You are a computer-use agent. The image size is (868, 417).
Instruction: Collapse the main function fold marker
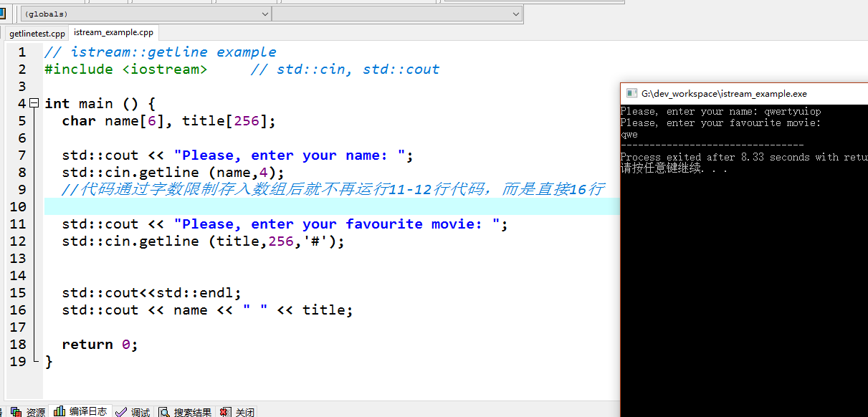[34, 103]
